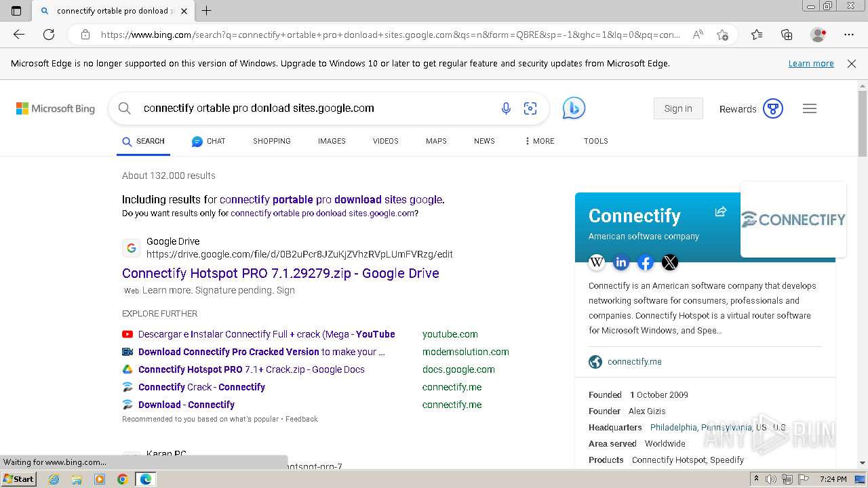Open Connectify LinkedIn icon
Image resolution: width=868 pixels, height=488 pixels.
pos(621,262)
